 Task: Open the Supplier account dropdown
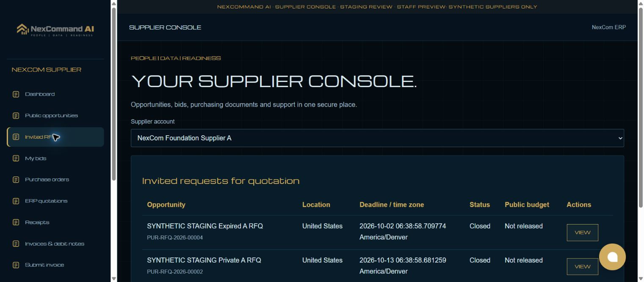pos(377,138)
